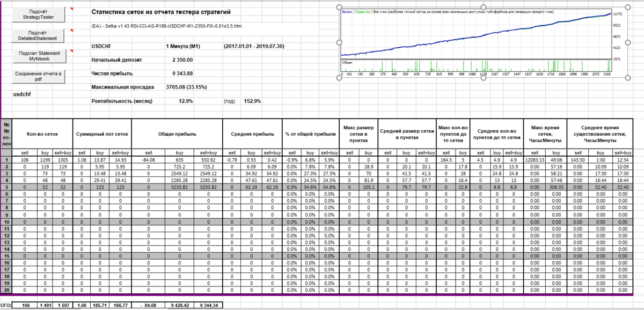Image resolution: width=644 pixels, height=310 pixels.
Task: Select the Средний размер сетки в пунктах header
Action: click(407, 134)
